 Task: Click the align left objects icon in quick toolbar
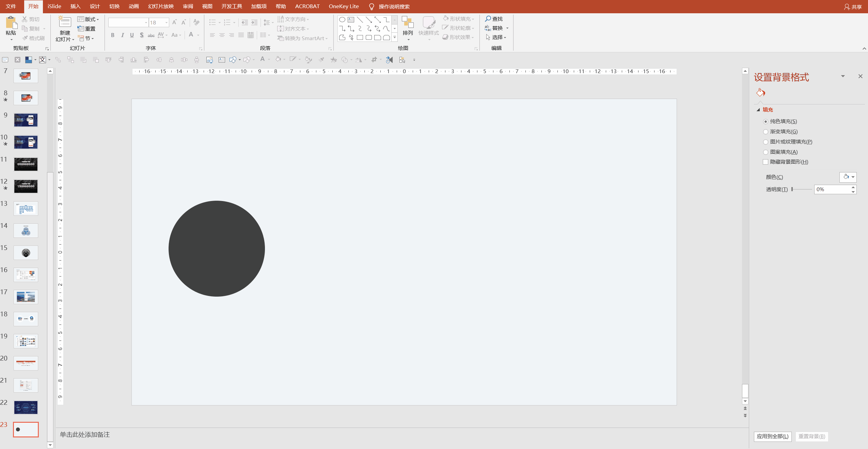146,60
